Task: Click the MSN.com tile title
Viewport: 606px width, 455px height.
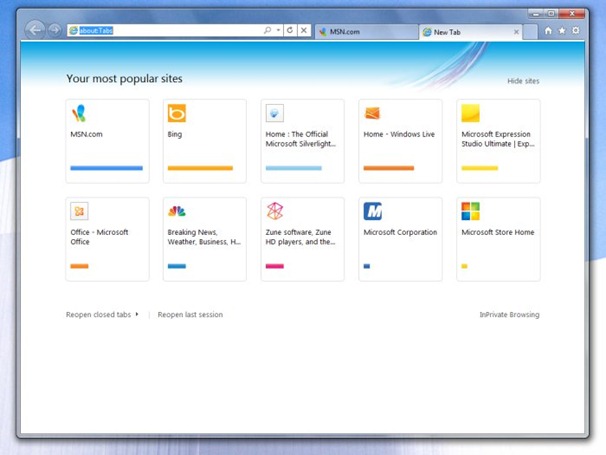Action: (87, 134)
